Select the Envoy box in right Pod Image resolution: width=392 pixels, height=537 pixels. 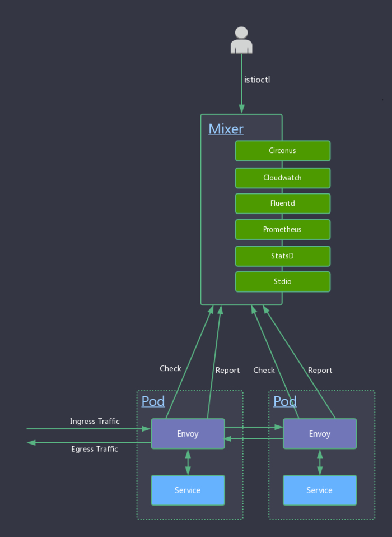(x=320, y=434)
